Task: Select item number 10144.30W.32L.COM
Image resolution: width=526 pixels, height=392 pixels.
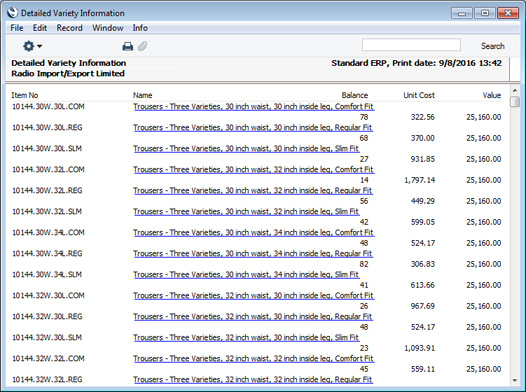Action: pos(48,170)
